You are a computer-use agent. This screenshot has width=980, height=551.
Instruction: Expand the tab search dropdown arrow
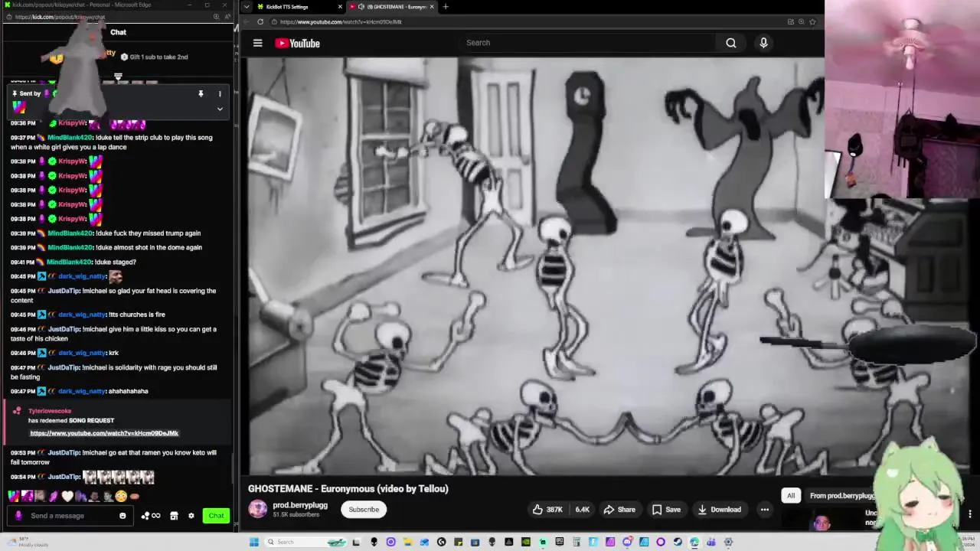[246, 7]
